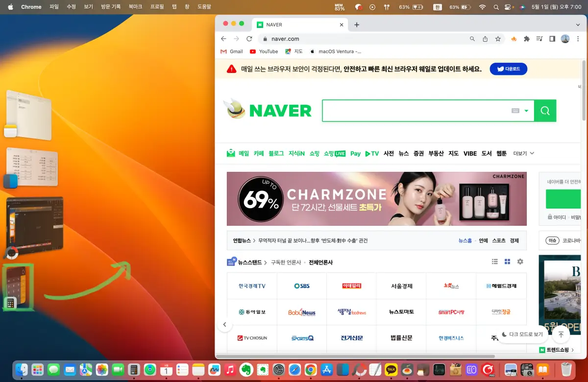Screen dimensions: 588x382
Task: Switch 뉴스스탠드 to grid view
Action: 507,262
